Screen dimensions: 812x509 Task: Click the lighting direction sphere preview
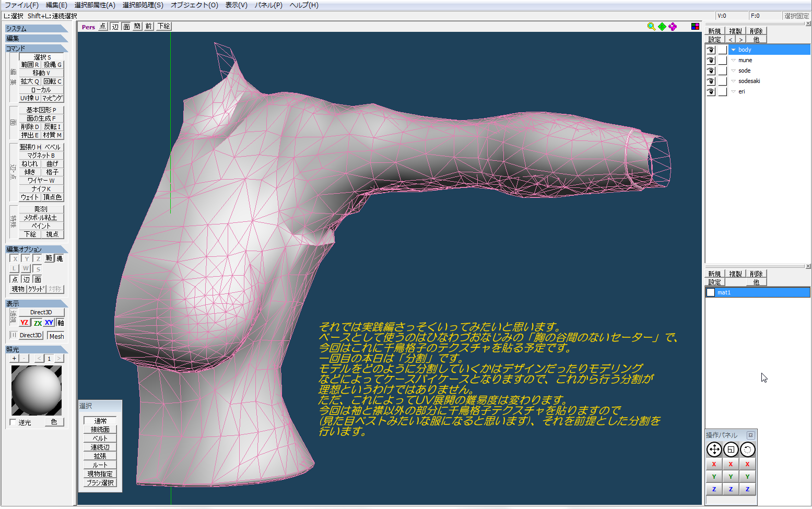tap(37, 390)
